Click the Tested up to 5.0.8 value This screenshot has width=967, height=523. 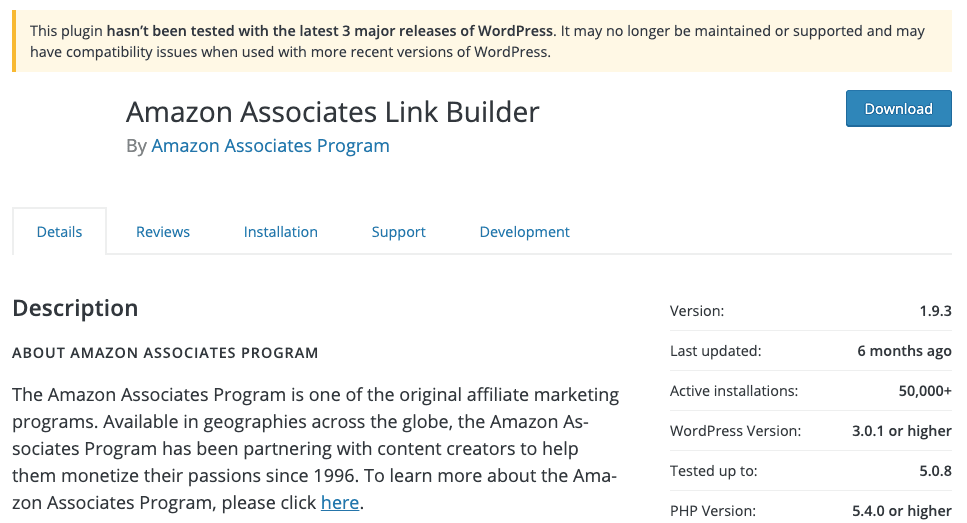936,471
